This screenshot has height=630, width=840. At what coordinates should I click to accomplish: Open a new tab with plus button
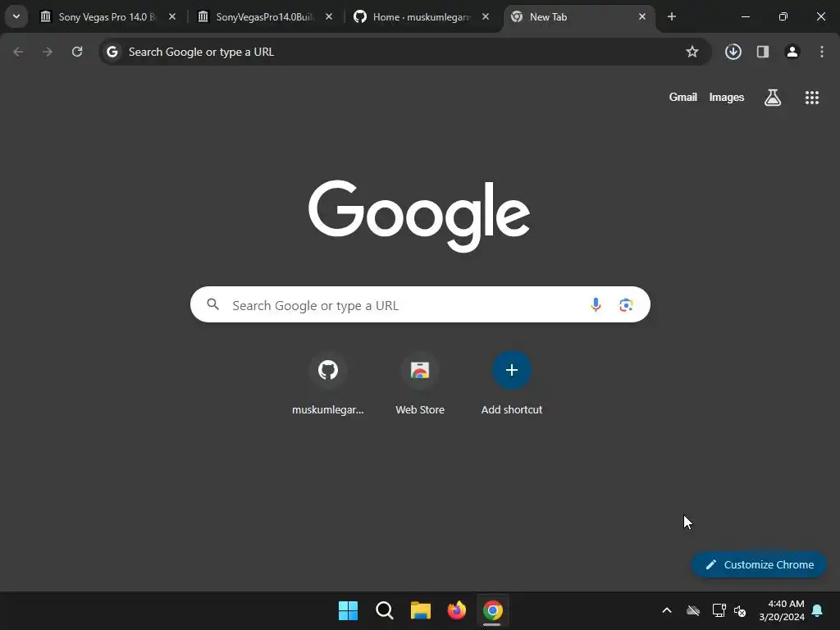[x=672, y=16]
